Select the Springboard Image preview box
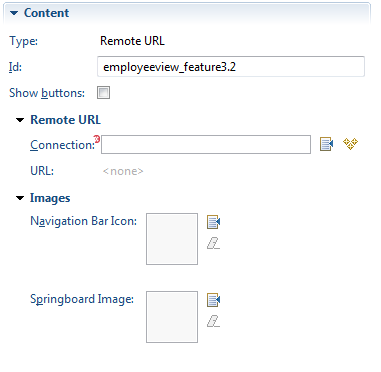The image size is (381, 372). 172,317
